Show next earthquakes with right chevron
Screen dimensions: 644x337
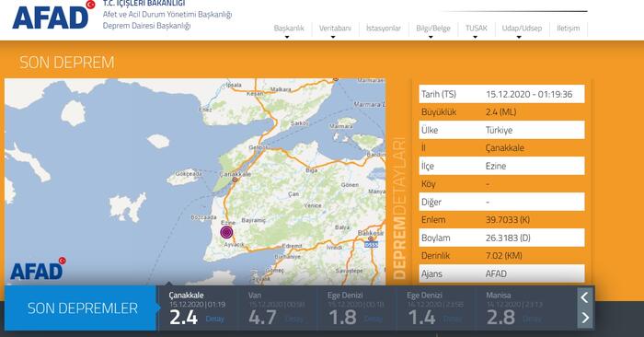pyautogui.click(x=585, y=318)
